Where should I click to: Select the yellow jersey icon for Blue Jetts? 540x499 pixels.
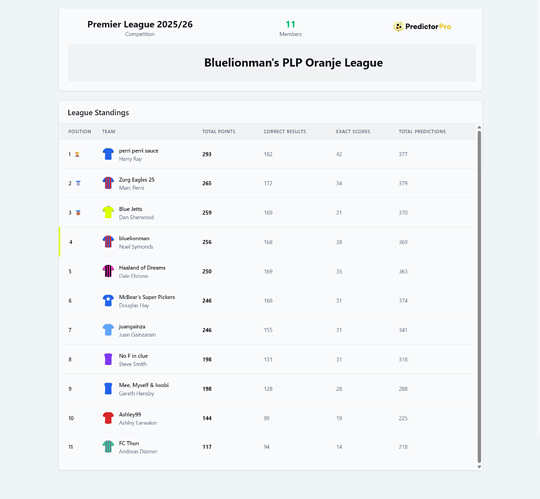click(x=108, y=212)
